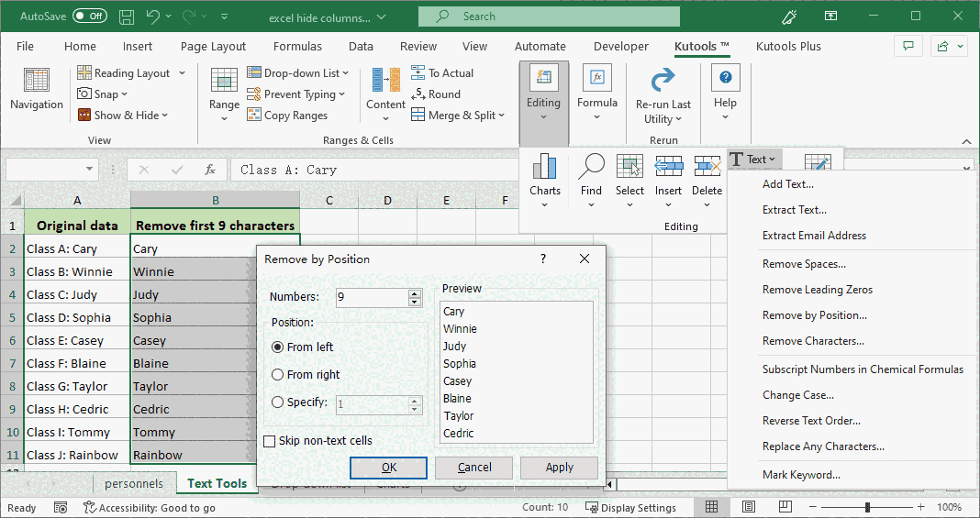
Task: Click the Apply button
Action: 560,468
